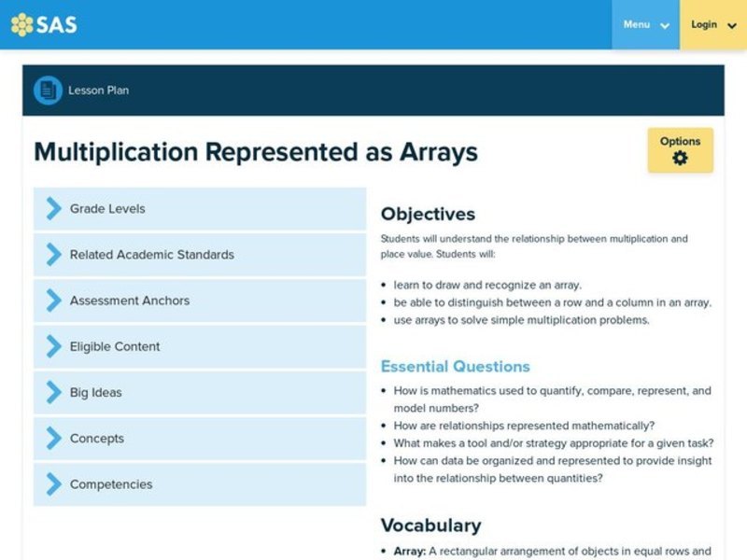The width and height of the screenshot is (747, 560).
Task: Click the SAS flower logo icon
Action: [21, 25]
